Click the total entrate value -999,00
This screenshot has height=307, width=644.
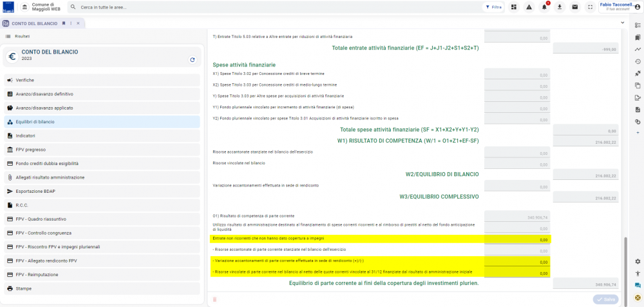[585, 48]
